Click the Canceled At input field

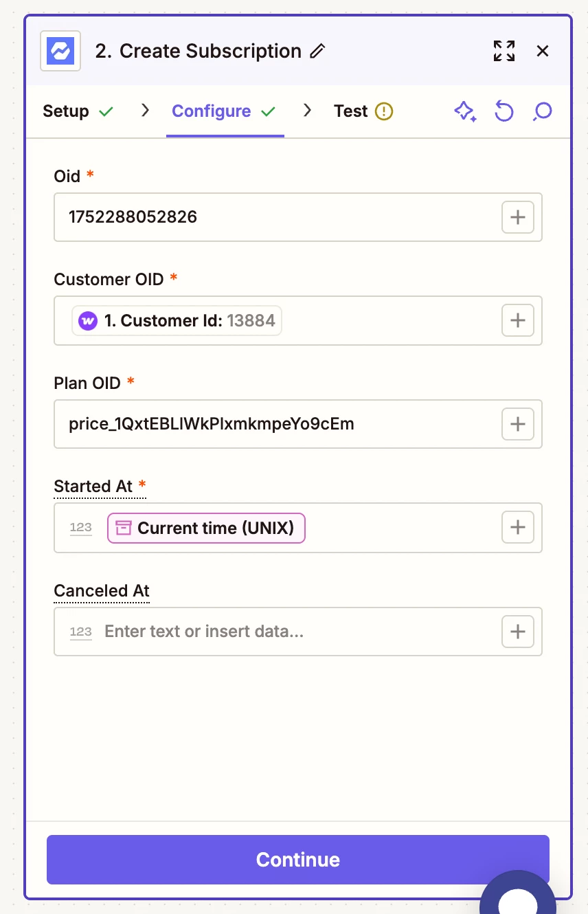tap(298, 632)
